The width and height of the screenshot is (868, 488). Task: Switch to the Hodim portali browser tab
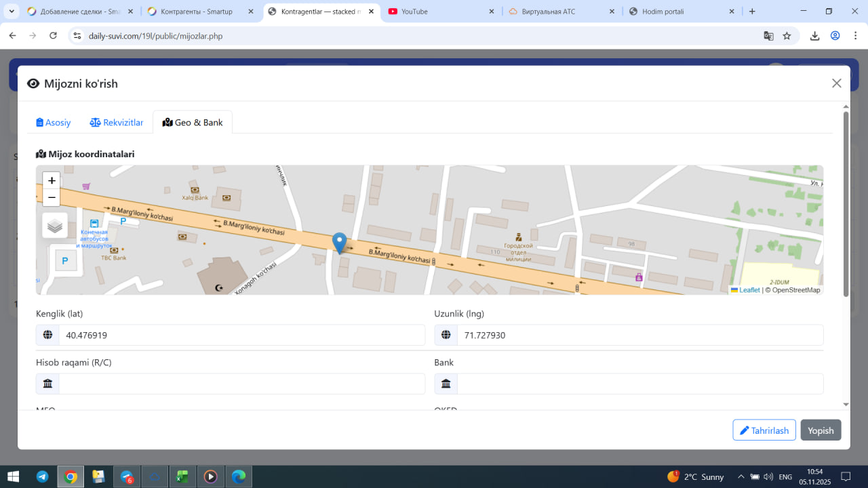click(x=682, y=12)
